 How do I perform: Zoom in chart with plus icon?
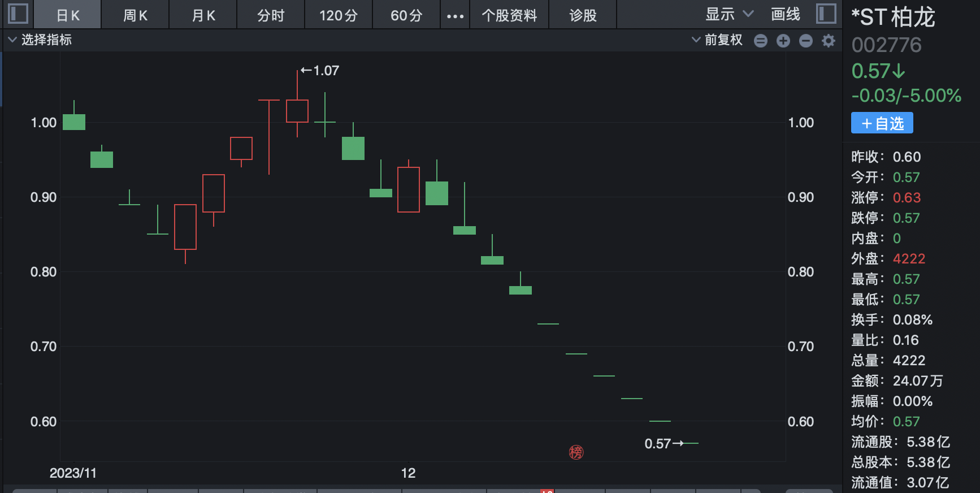(x=783, y=41)
